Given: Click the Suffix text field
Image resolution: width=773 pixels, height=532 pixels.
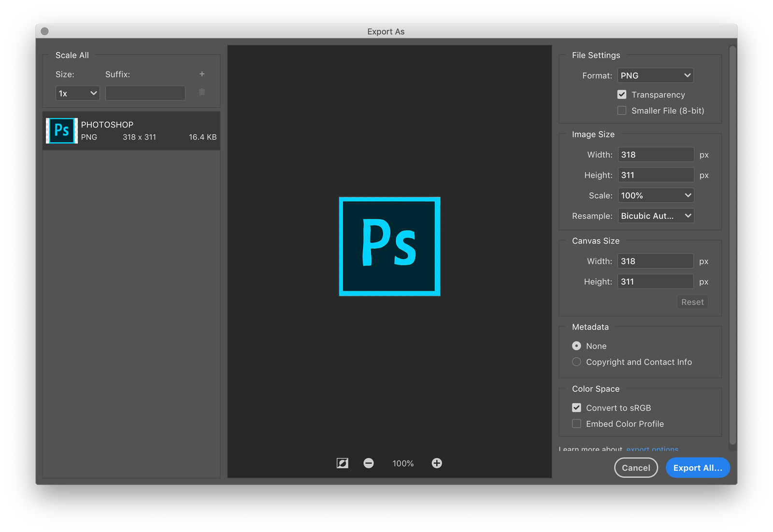Looking at the screenshot, I should coord(145,93).
